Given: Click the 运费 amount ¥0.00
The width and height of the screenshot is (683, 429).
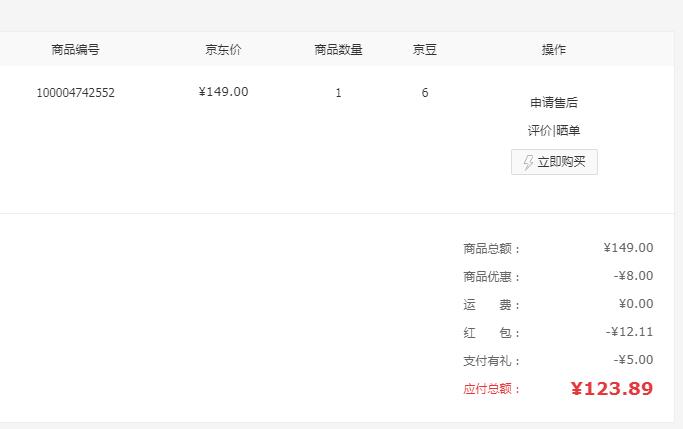Looking at the screenshot, I should click(x=636, y=304).
